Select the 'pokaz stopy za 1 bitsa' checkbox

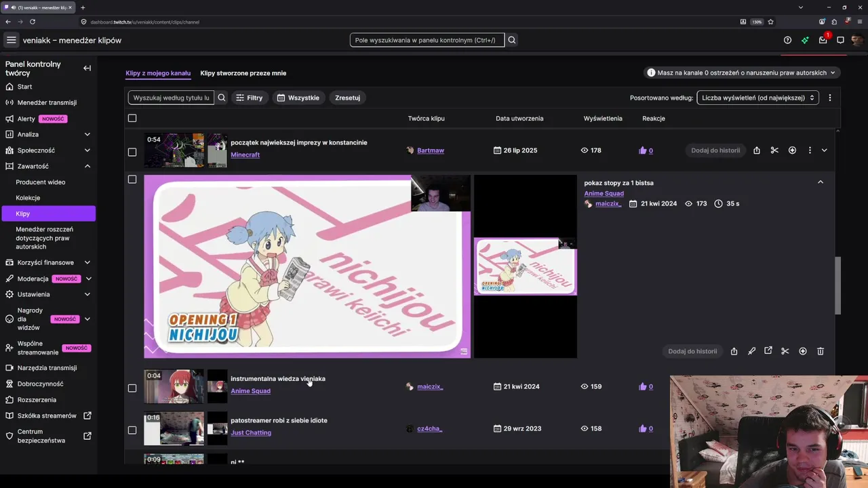point(132,180)
